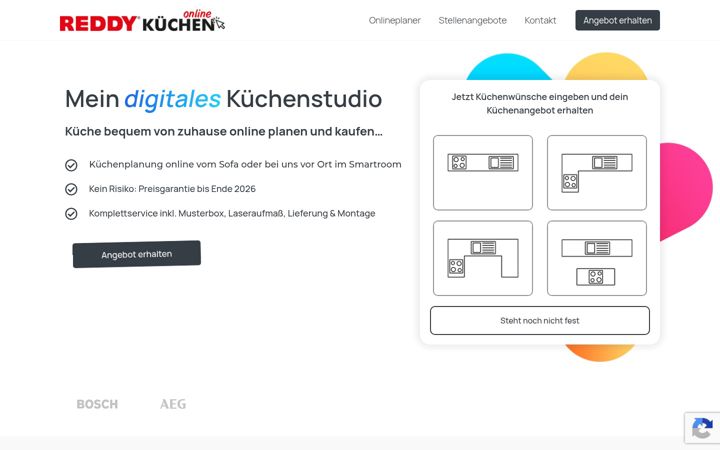The width and height of the screenshot is (720, 450).
Task: Click text Jetzt Küchenwünsche eingeben
Action: tap(540, 103)
